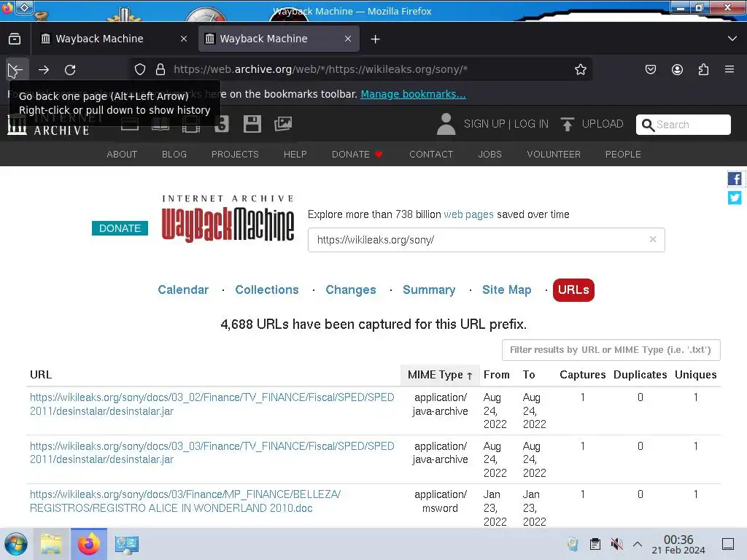Show site security padlock info
747x560 pixels.
click(160, 69)
